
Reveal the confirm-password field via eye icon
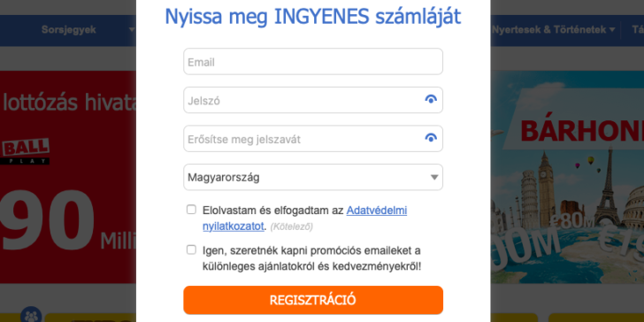click(431, 138)
